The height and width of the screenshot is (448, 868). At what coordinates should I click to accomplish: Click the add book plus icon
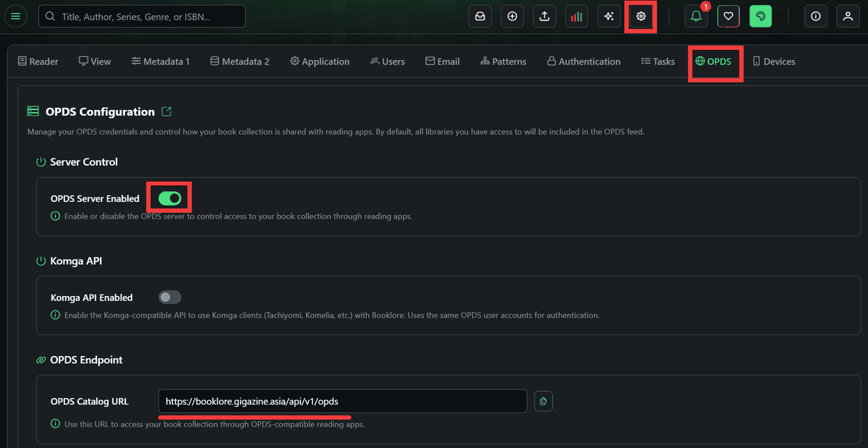pyautogui.click(x=512, y=16)
